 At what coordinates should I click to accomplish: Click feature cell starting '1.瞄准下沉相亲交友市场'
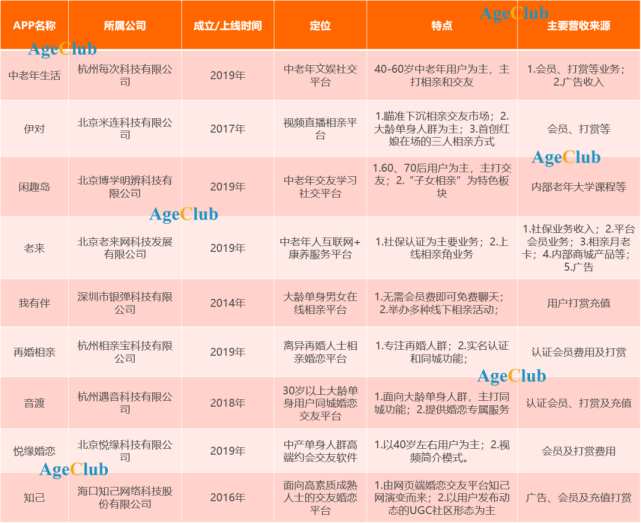[442, 129]
